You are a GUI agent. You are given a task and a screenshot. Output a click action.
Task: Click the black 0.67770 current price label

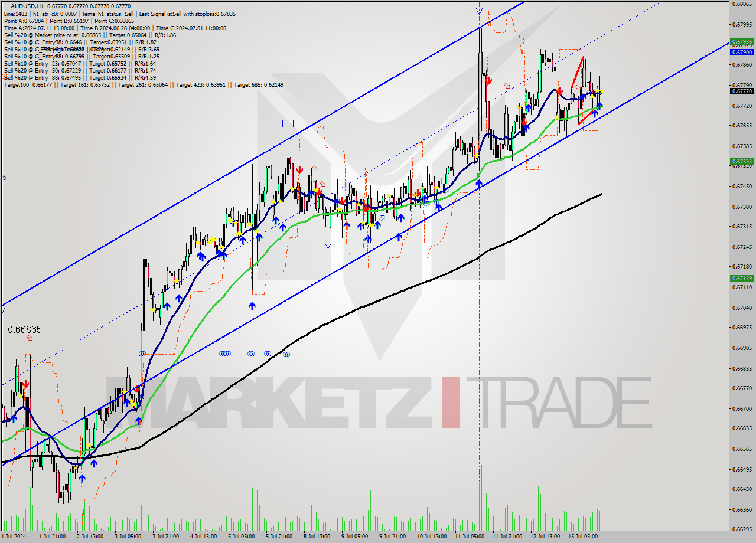coord(742,91)
